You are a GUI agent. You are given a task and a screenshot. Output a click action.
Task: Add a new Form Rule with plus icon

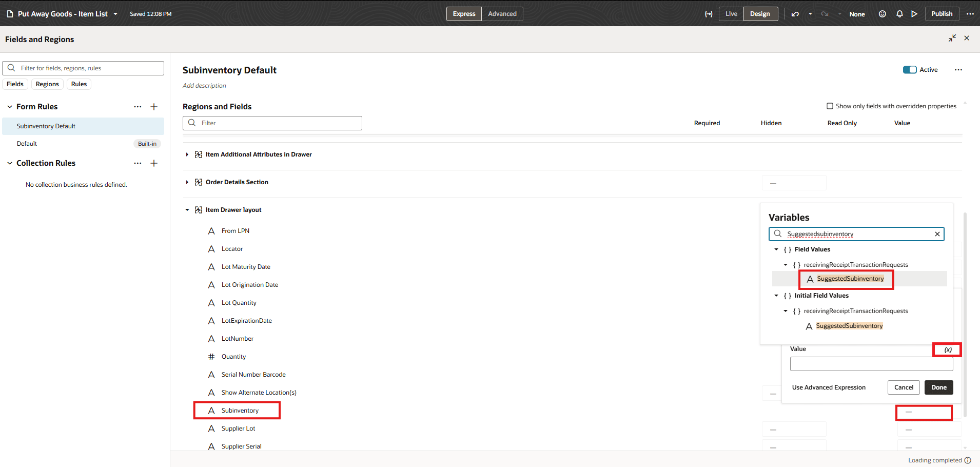coord(154,107)
